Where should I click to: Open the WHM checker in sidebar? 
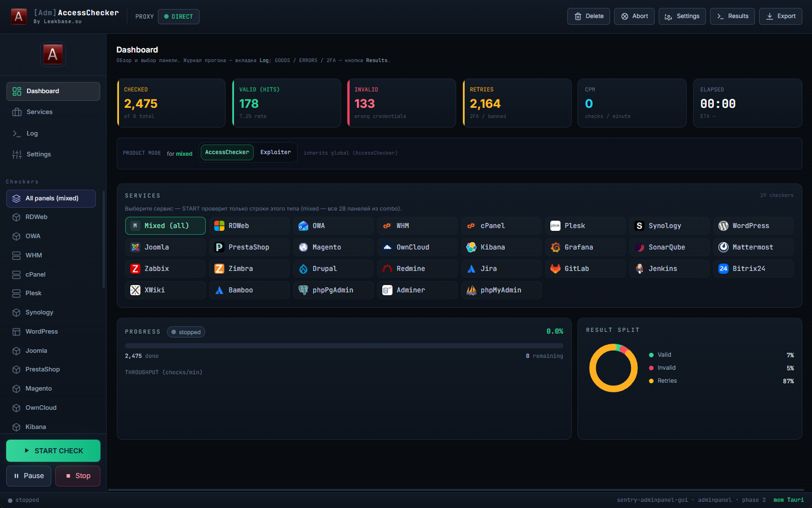pos(51,256)
